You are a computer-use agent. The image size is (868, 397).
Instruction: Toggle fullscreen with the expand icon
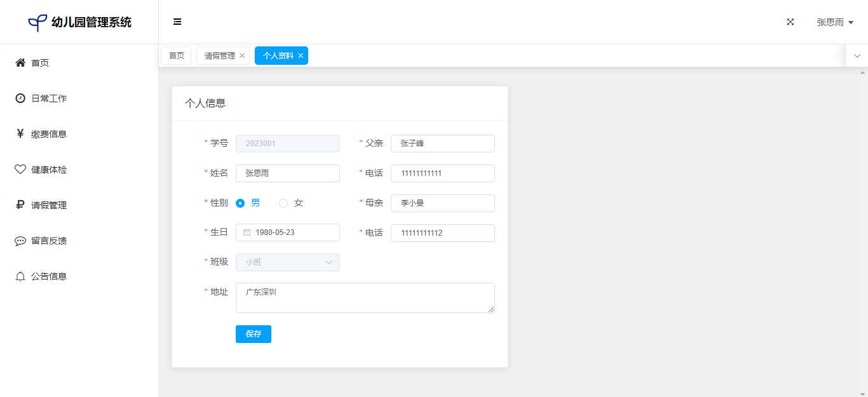point(790,22)
